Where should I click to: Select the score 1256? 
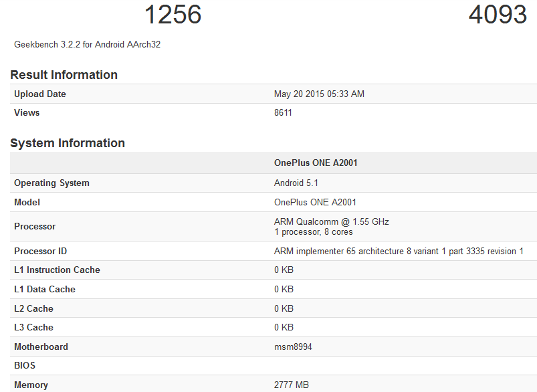coord(173,15)
